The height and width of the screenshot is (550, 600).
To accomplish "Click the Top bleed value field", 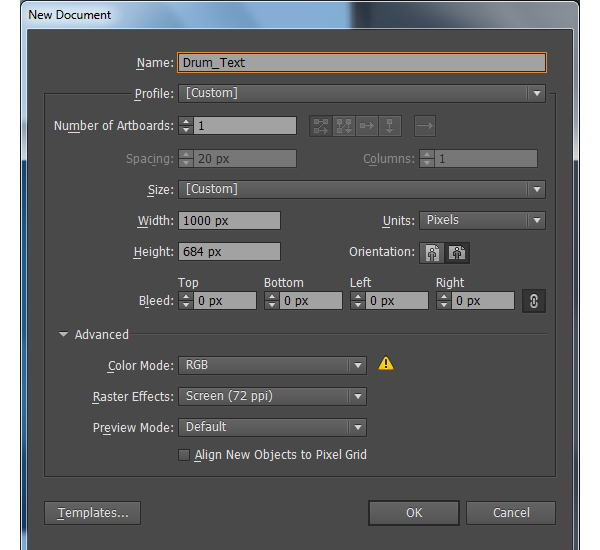I will [225, 301].
